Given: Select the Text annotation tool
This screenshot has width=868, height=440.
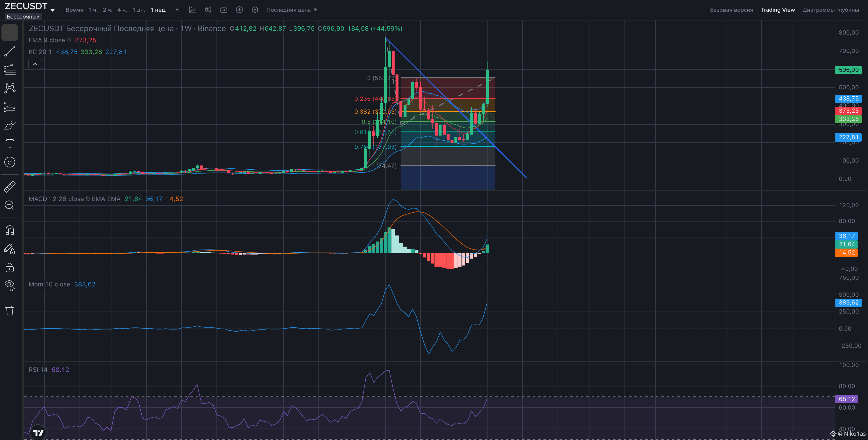Looking at the screenshot, I should pyautogui.click(x=10, y=144).
